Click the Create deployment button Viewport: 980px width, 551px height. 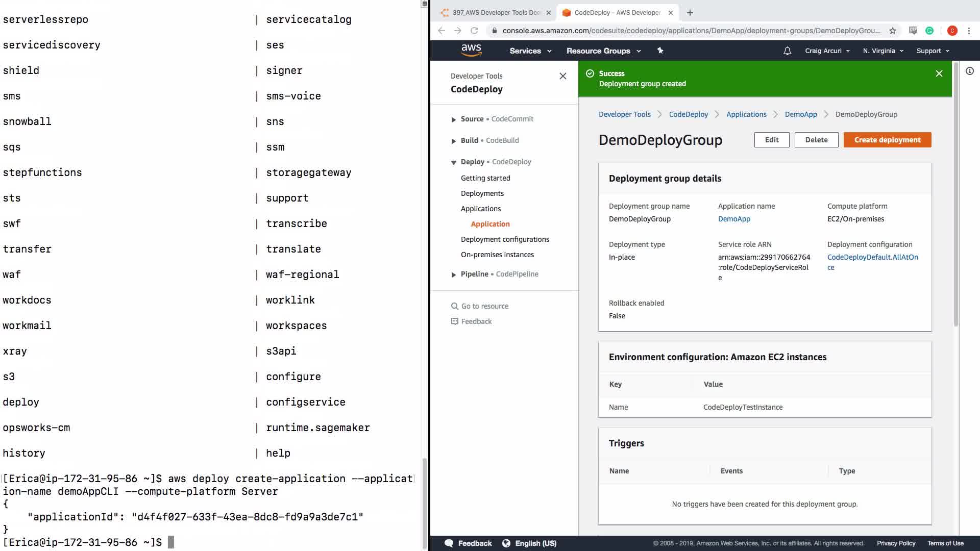point(887,140)
